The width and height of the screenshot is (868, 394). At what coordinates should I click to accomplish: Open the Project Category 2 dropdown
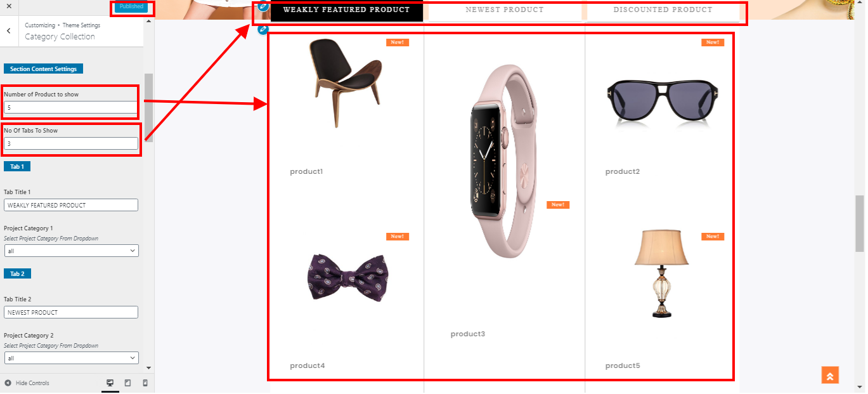click(x=71, y=358)
